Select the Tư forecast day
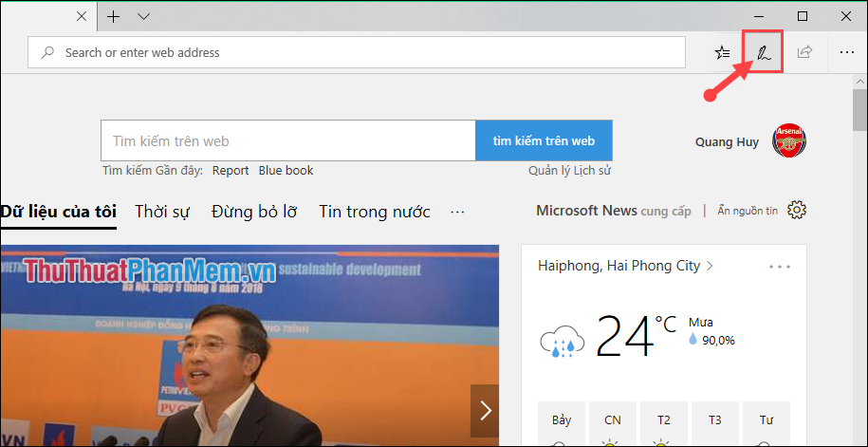 coord(766,424)
